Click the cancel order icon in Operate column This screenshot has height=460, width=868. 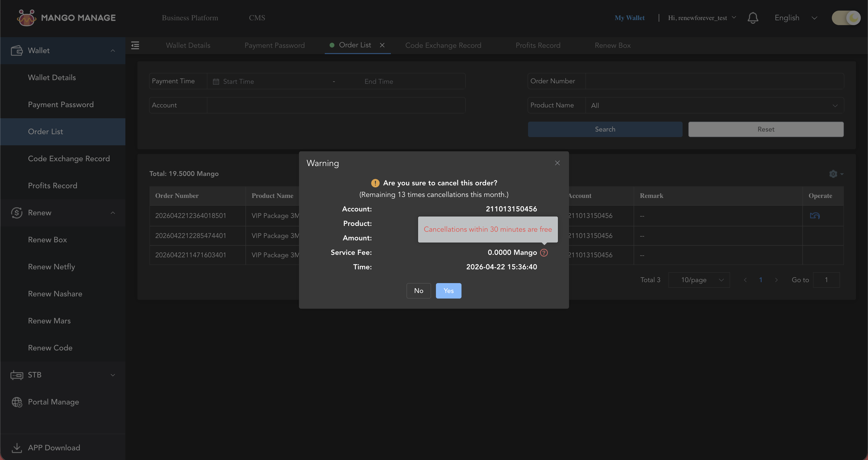815,216
